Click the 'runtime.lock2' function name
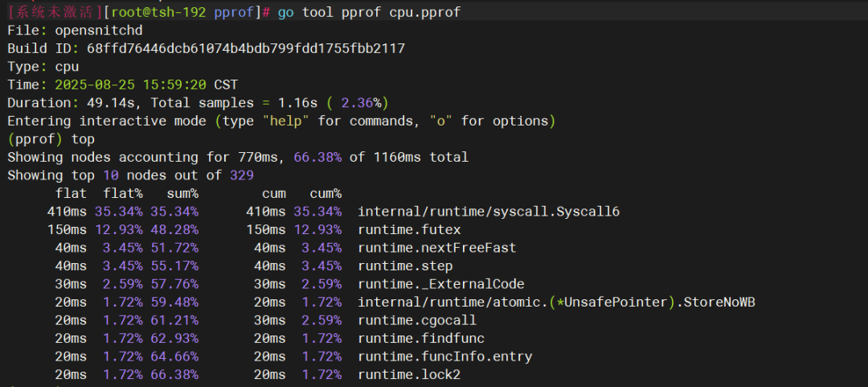This screenshot has height=387, width=868. point(409,375)
